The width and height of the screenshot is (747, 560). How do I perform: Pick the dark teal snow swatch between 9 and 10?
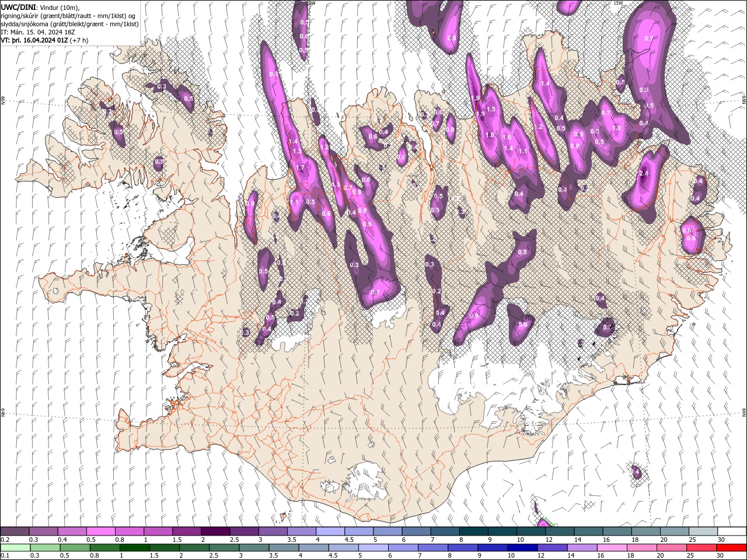point(502,531)
